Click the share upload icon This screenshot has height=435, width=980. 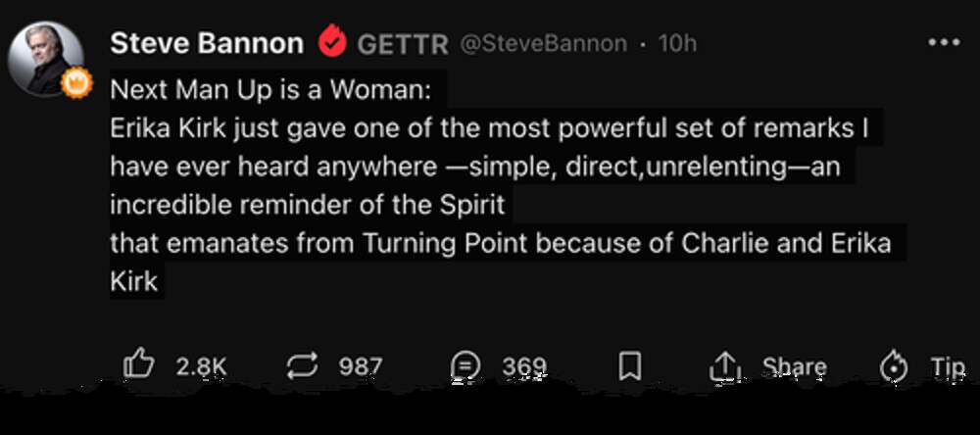point(722,366)
